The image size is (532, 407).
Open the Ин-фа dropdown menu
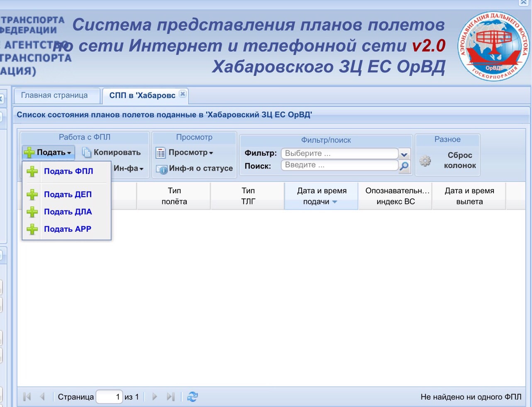[129, 169]
